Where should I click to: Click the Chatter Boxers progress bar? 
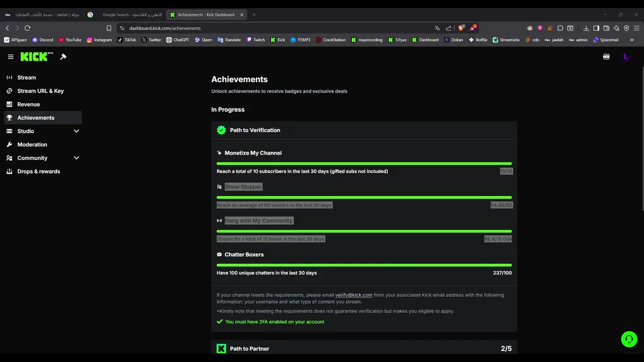click(x=364, y=265)
